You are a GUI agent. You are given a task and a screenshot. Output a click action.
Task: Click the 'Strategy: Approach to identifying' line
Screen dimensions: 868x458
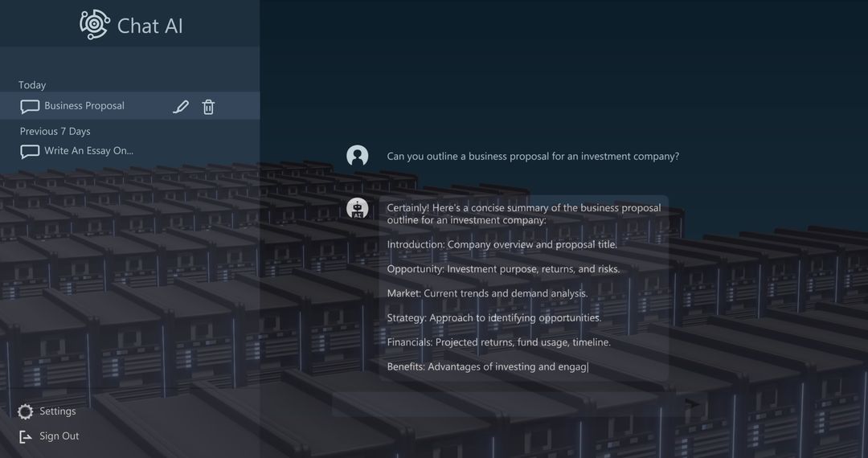pyautogui.click(x=493, y=317)
